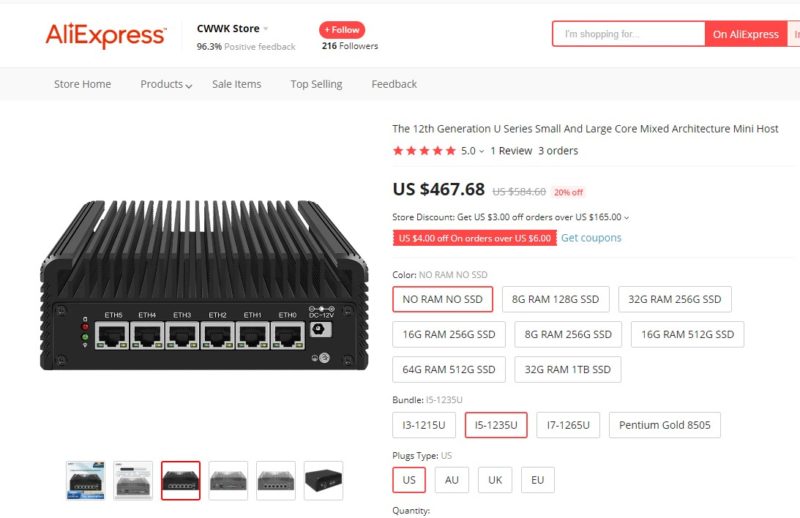Expand the CWWK Store dropdown arrow
The height and width of the screenshot is (518, 800).
265,30
